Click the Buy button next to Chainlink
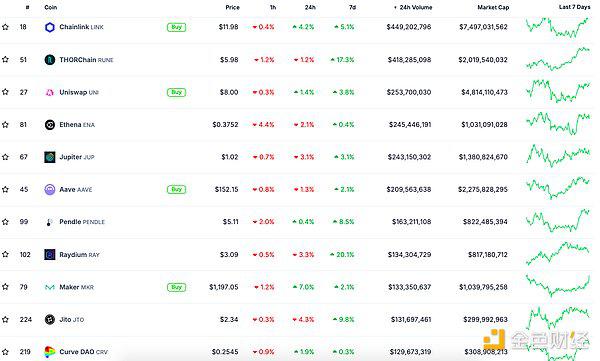 (176, 27)
